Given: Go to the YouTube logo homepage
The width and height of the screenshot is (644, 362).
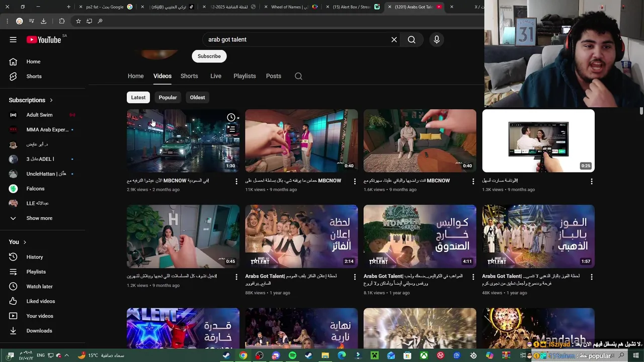Looking at the screenshot, I should coord(44,40).
